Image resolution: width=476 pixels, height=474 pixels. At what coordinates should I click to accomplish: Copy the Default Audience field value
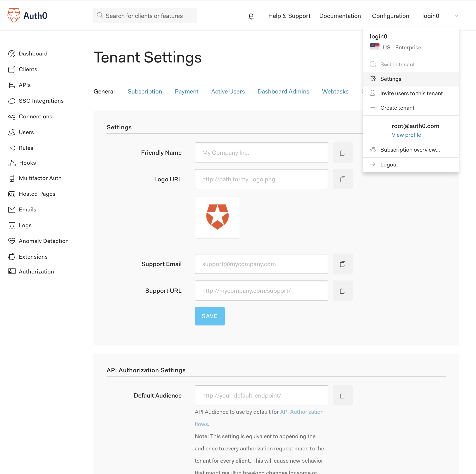[x=342, y=395]
